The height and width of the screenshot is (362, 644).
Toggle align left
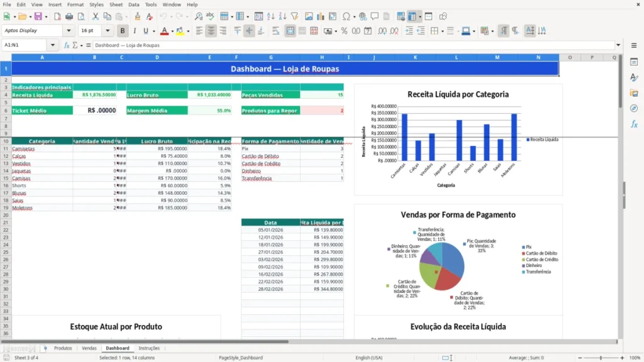pos(199,31)
